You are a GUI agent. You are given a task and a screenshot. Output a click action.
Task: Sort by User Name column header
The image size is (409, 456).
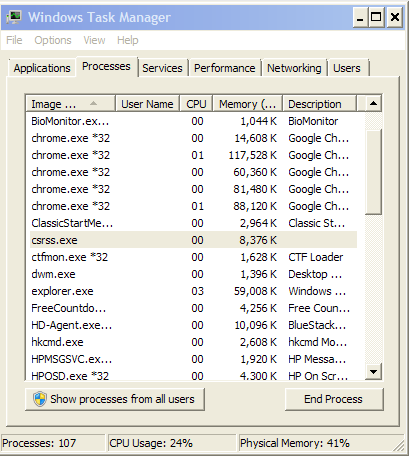[x=147, y=104]
